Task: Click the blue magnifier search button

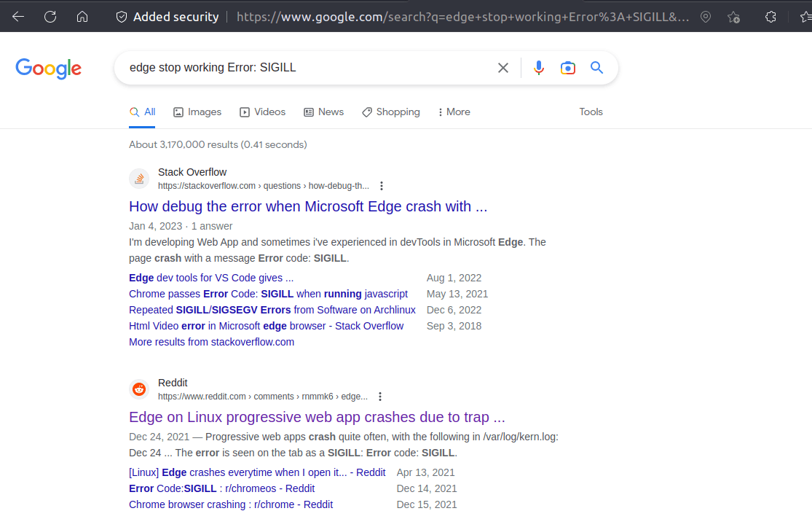Action: (x=596, y=68)
